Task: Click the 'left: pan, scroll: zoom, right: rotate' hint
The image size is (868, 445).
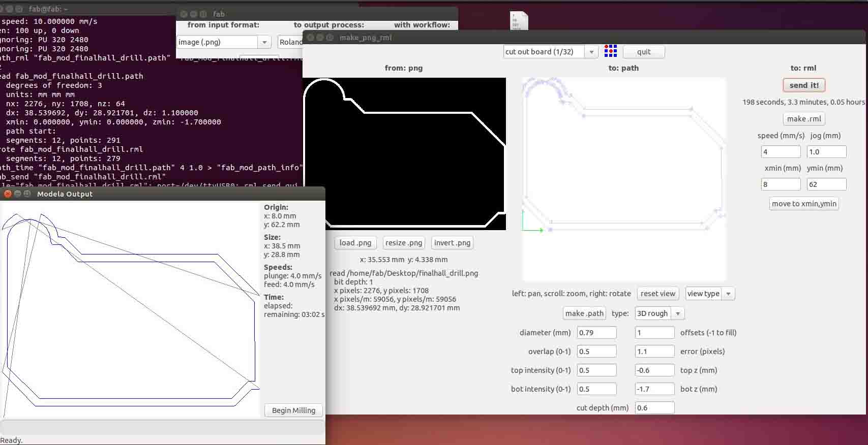Action: coord(571,294)
